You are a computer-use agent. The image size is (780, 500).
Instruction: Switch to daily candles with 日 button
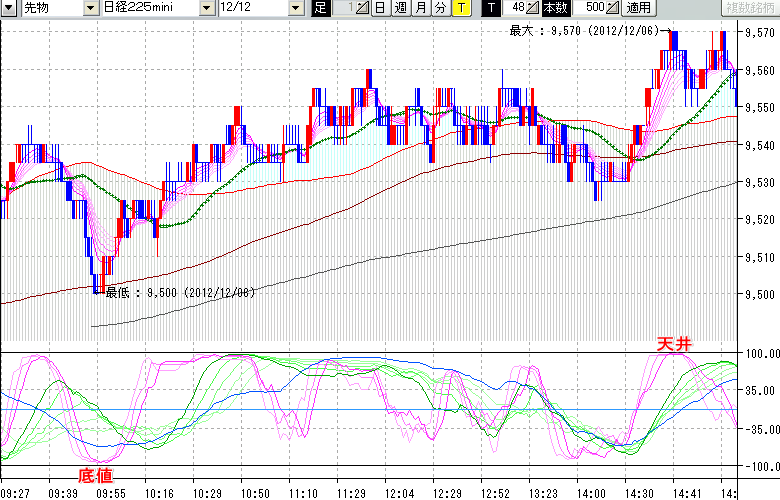tap(380, 8)
